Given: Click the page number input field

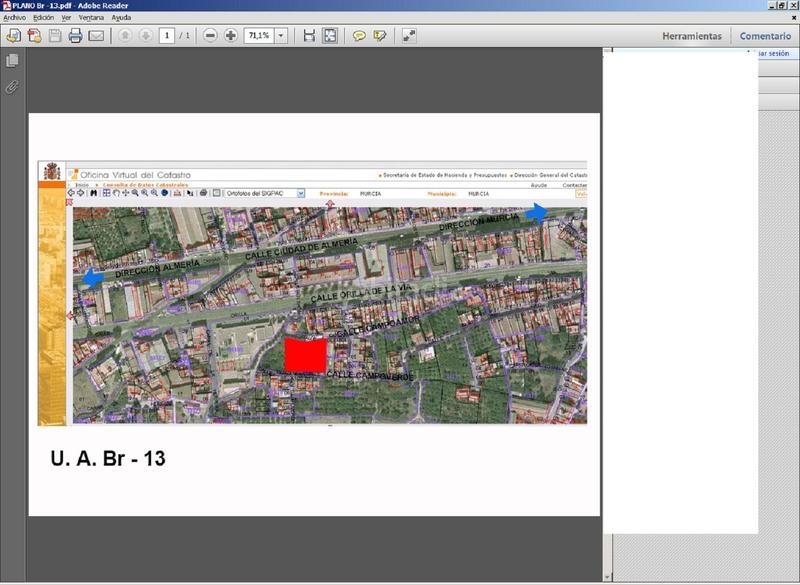Looking at the screenshot, I should (x=166, y=36).
